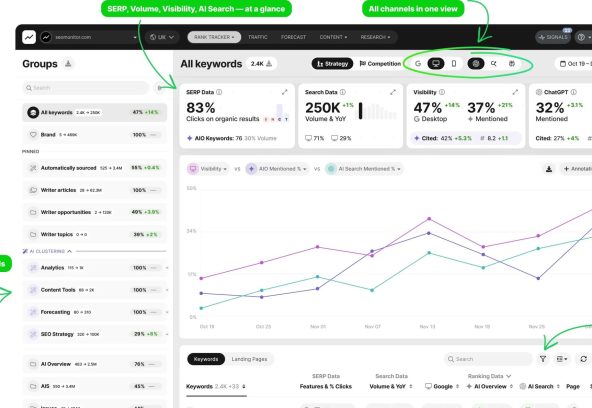Open the Visibility chart metric dropdown
Viewport: 592px width, 408px height.
pos(208,169)
